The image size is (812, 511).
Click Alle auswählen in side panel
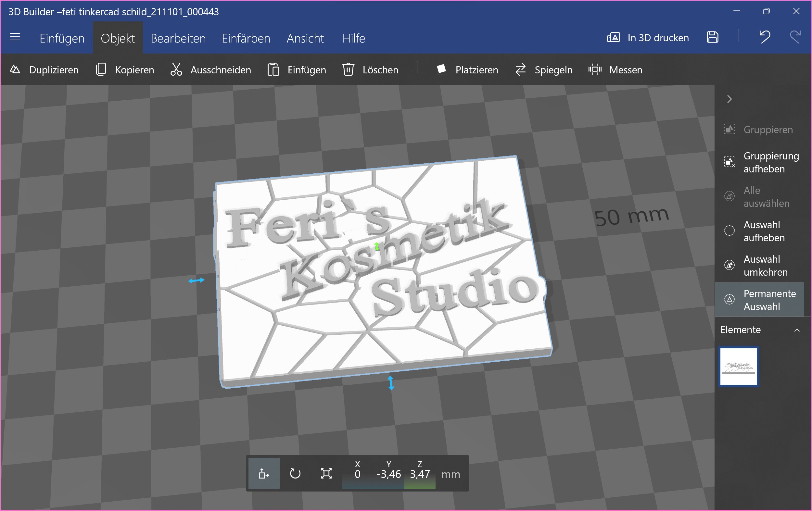point(760,197)
